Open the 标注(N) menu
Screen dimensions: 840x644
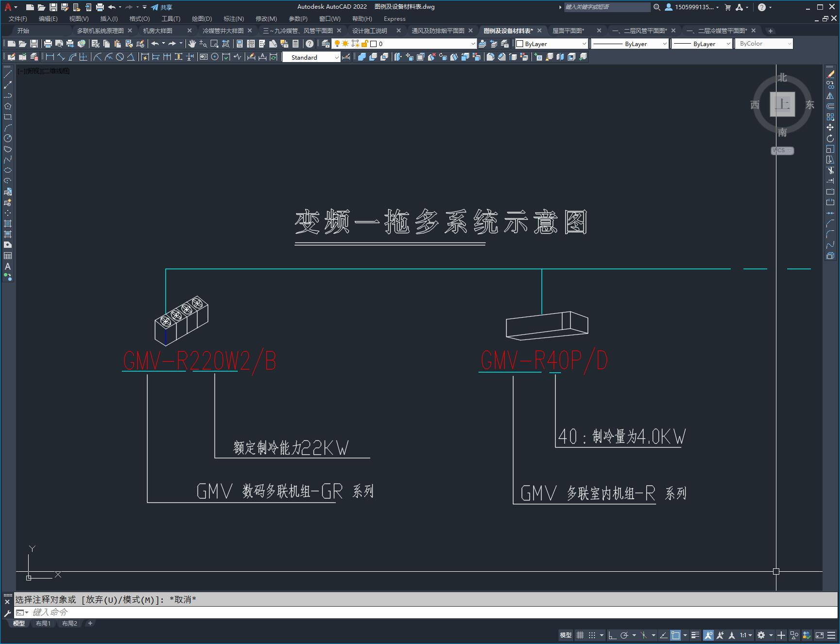pyautogui.click(x=233, y=18)
